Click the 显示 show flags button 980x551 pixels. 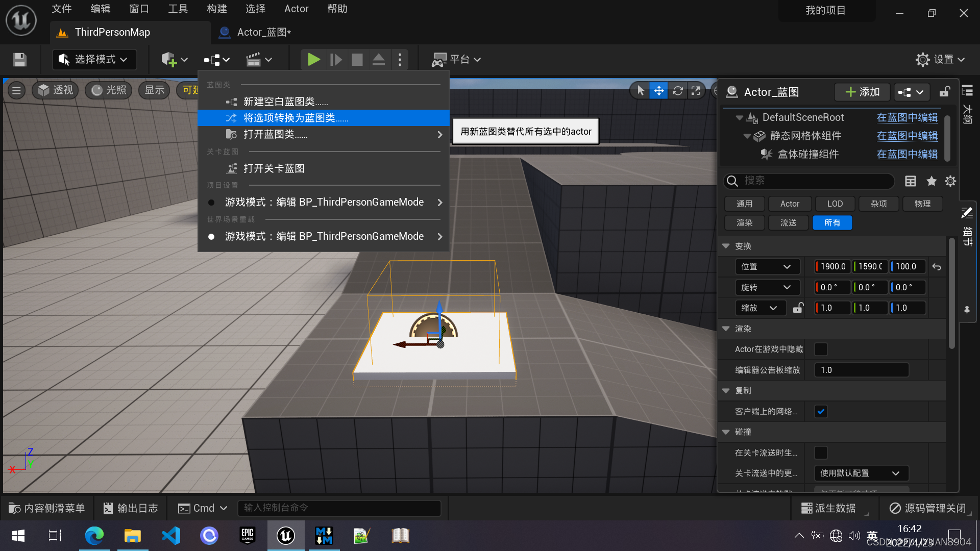(x=154, y=90)
